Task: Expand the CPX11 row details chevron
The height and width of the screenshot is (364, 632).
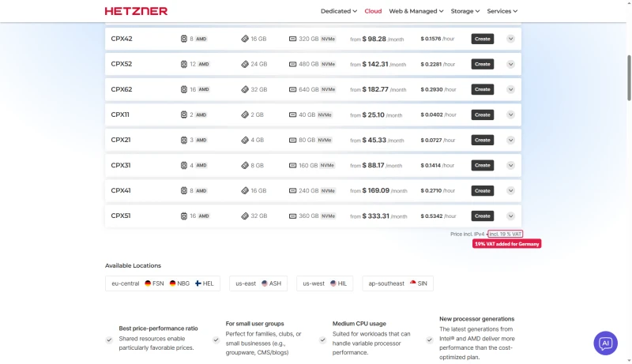Action: tap(510, 114)
